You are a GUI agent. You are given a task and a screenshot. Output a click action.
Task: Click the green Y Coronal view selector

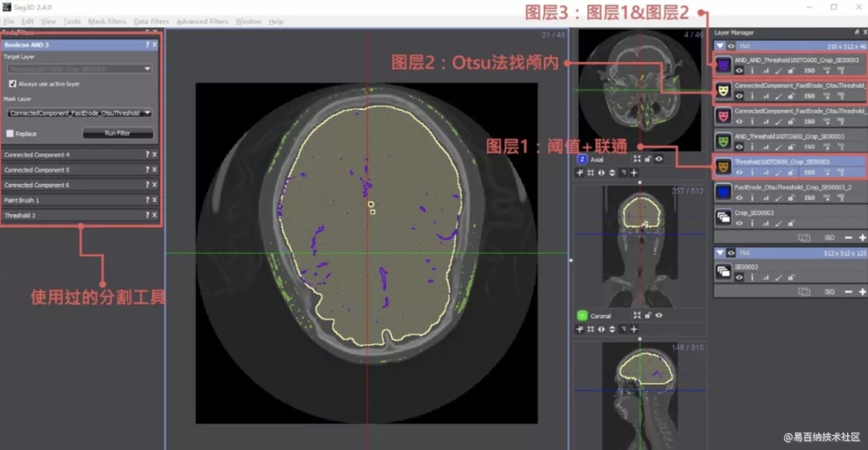pyautogui.click(x=582, y=316)
